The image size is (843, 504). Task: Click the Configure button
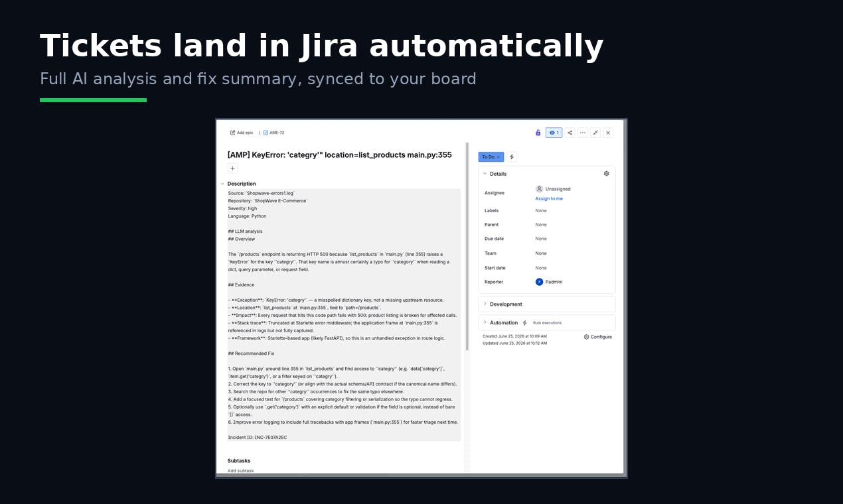[x=598, y=337]
